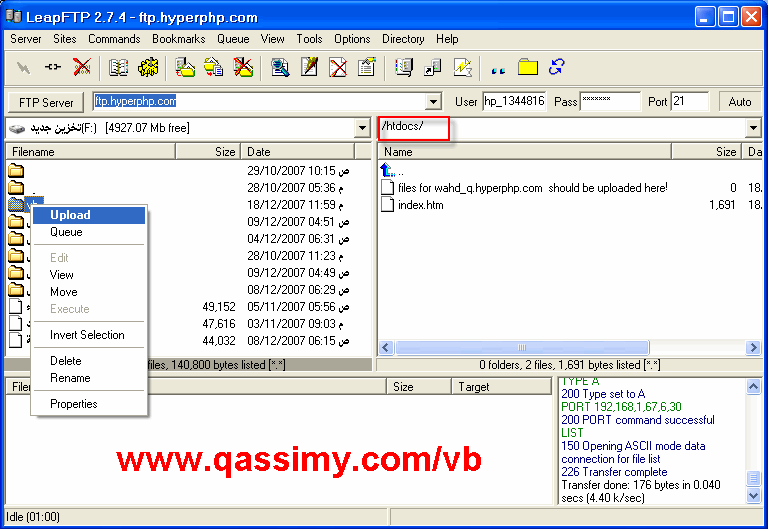Select the folder icon dated 29/10/2007 10:15
This screenshot has height=529, width=768.
click(x=16, y=170)
